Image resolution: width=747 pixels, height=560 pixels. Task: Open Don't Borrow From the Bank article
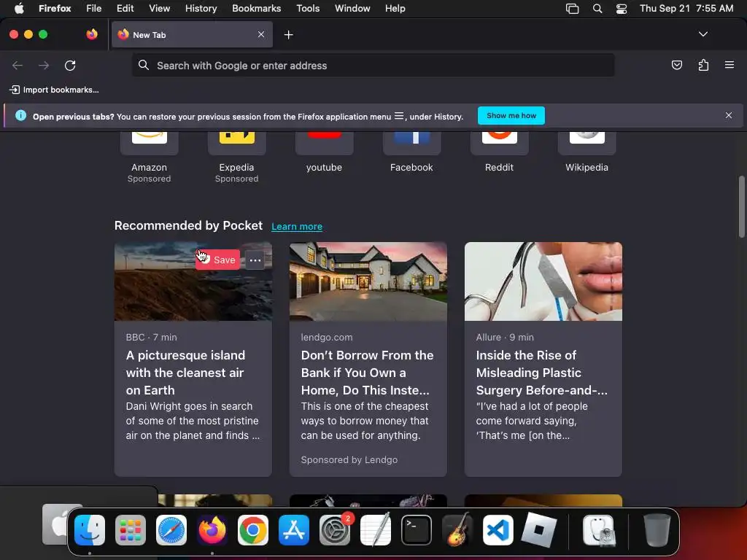368,373
